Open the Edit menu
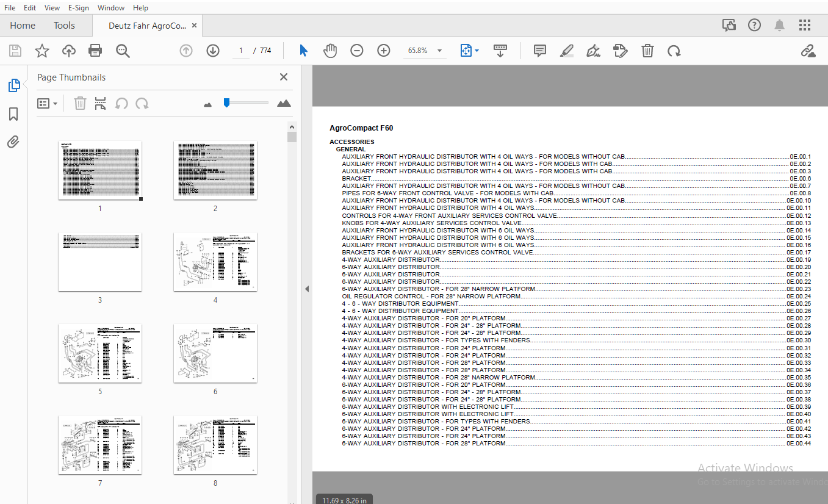Viewport: 828px width, 504px height. 29,7
